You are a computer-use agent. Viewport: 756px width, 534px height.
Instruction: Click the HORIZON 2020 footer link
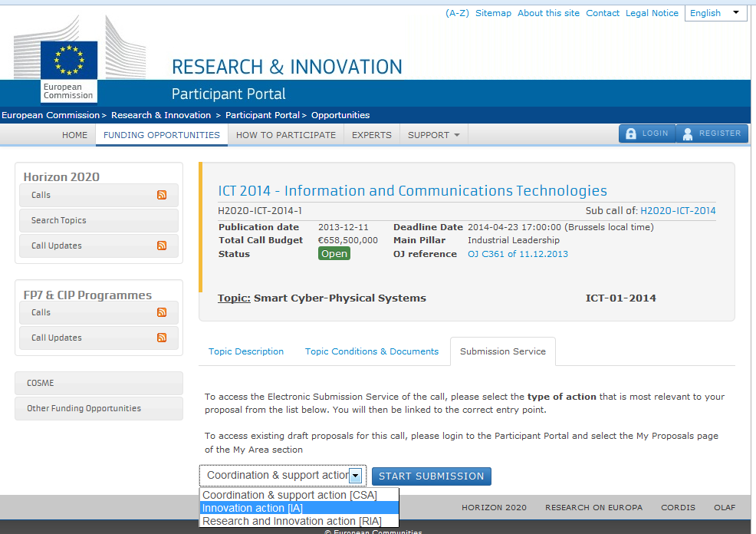click(x=495, y=507)
